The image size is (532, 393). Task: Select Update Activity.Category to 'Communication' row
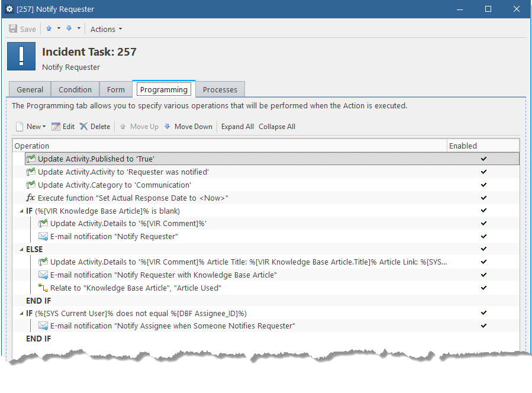(x=266, y=185)
